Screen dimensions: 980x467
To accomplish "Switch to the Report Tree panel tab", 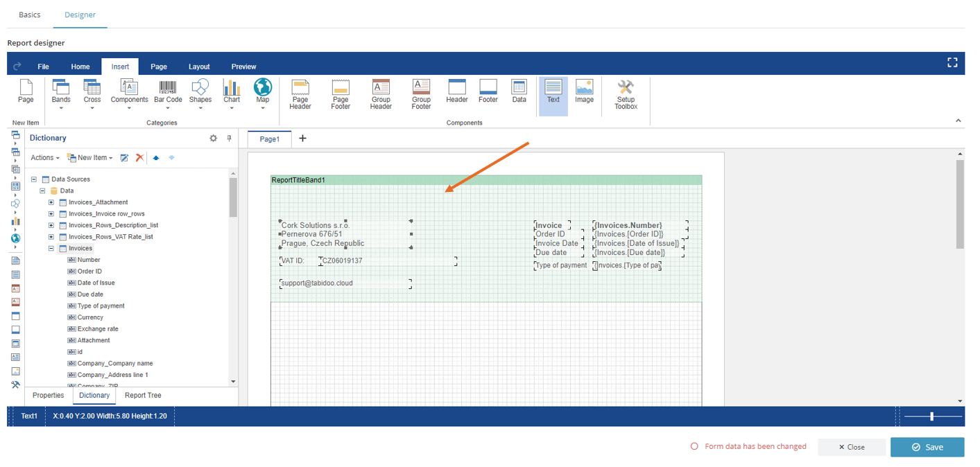I will pyautogui.click(x=143, y=396).
